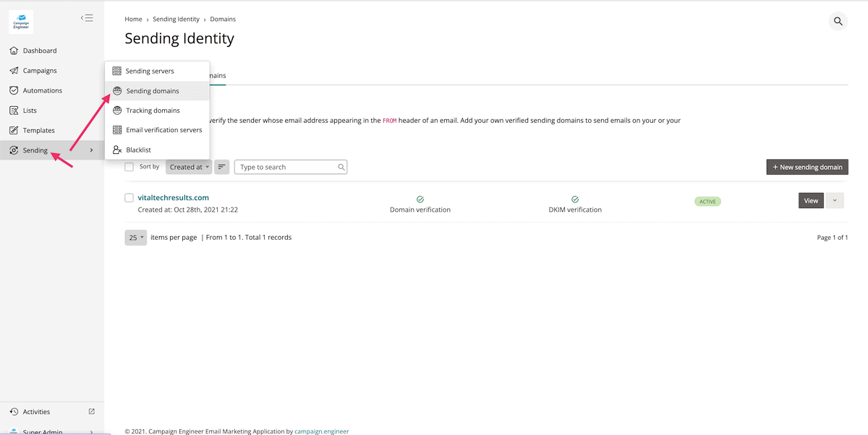Image resolution: width=868 pixels, height=435 pixels.
Task: Expand the Super Admin account chevron
Action: pyautogui.click(x=91, y=432)
